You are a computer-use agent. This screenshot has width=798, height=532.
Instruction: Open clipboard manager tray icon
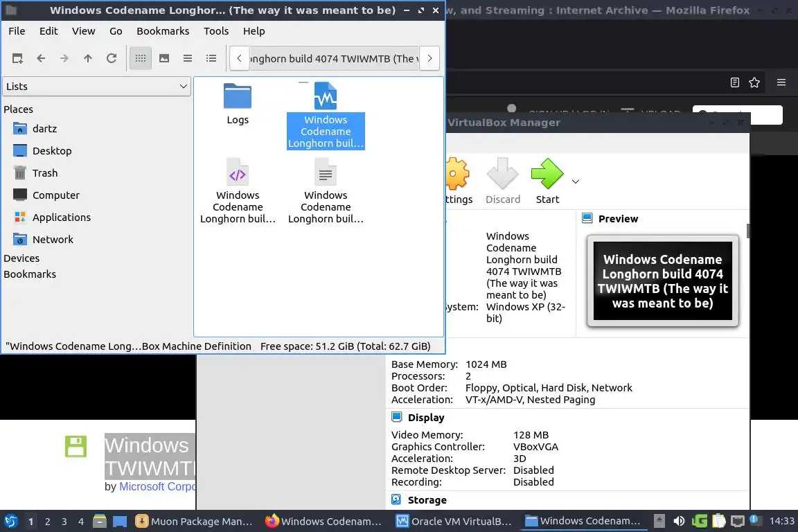(x=718, y=521)
